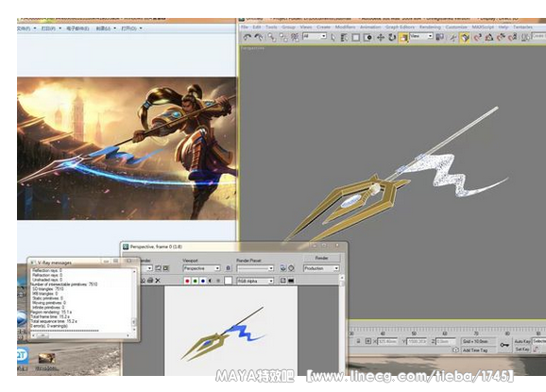Choose the Rectangular Selection Region tool

click(355, 37)
